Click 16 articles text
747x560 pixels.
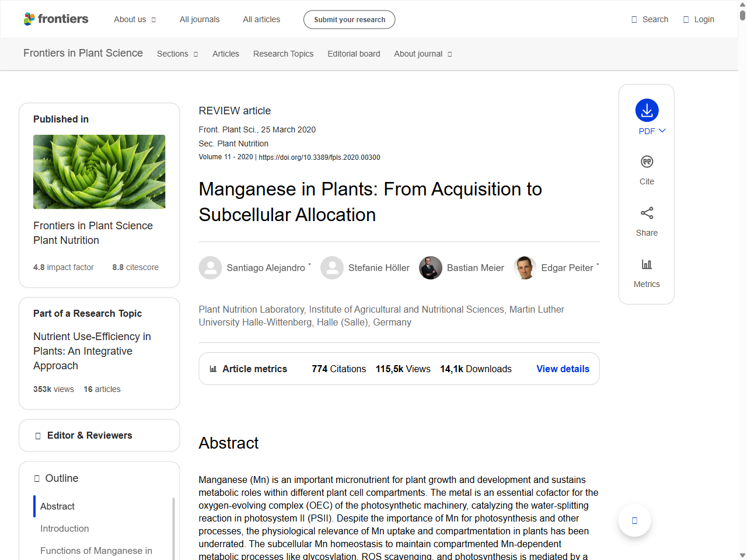(102, 389)
